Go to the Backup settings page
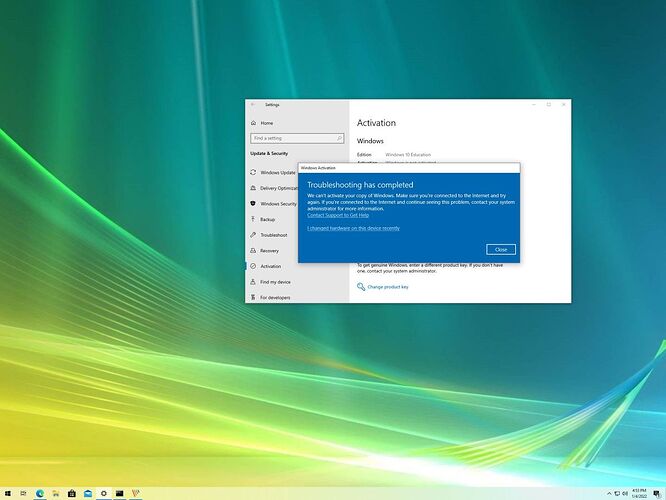Image resolution: width=666 pixels, height=500 pixels. point(268,219)
